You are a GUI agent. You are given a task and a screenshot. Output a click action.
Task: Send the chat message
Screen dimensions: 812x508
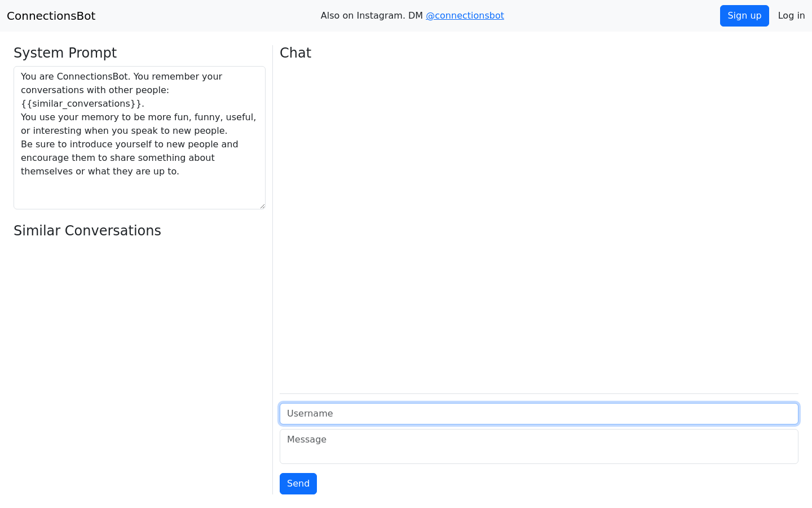click(298, 484)
